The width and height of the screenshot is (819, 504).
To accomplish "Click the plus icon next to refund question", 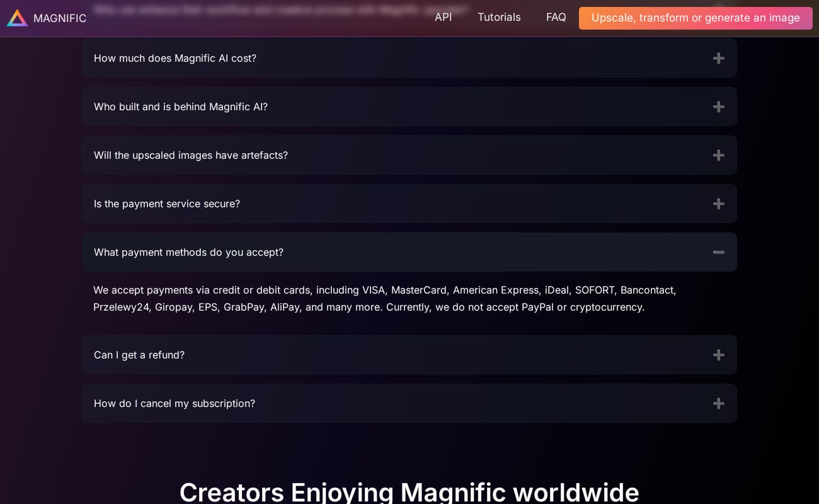I will (718, 355).
